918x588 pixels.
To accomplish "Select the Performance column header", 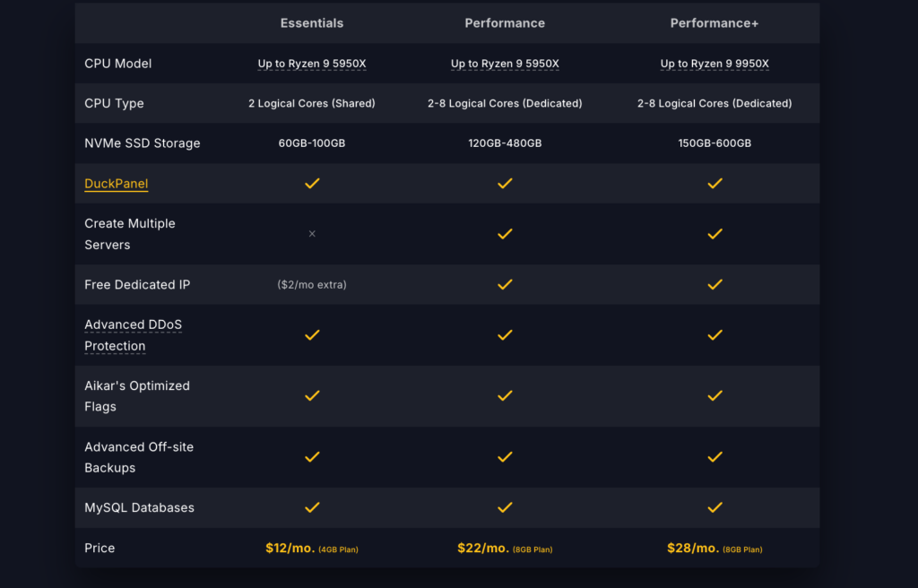I will click(505, 22).
